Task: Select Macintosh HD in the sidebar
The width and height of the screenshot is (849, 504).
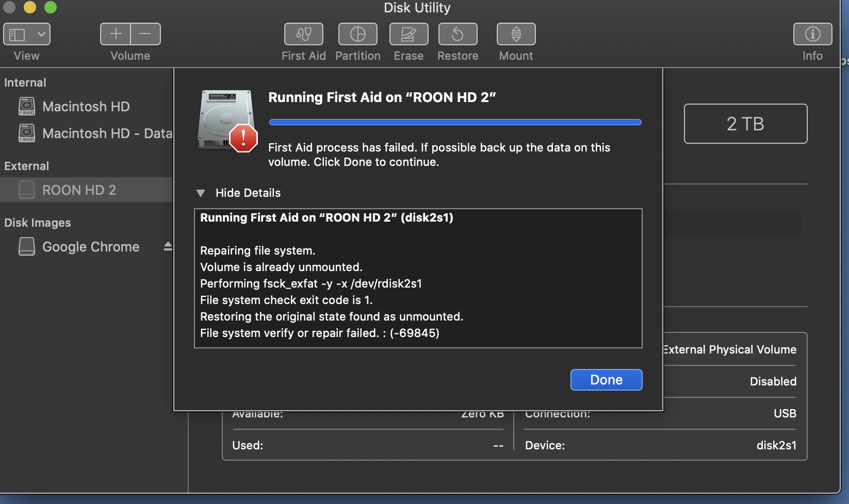Action: coord(86,107)
